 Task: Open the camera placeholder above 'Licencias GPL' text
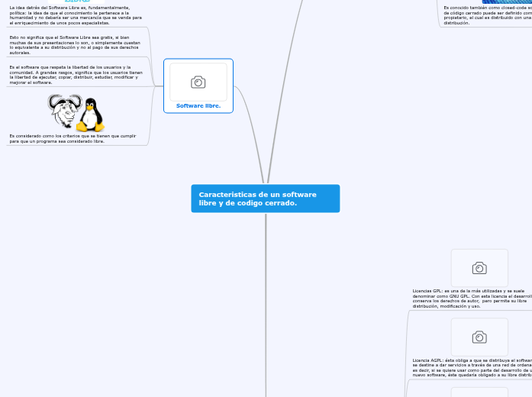point(479,268)
